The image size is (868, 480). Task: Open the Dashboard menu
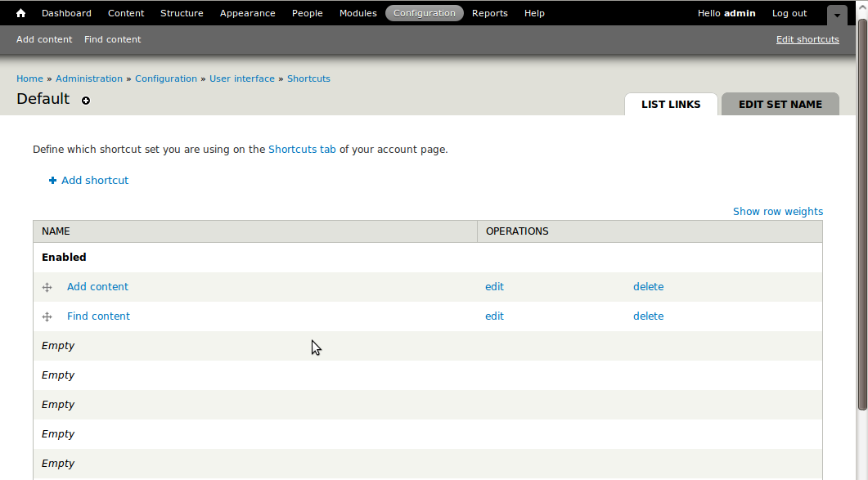tap(66, 13)
